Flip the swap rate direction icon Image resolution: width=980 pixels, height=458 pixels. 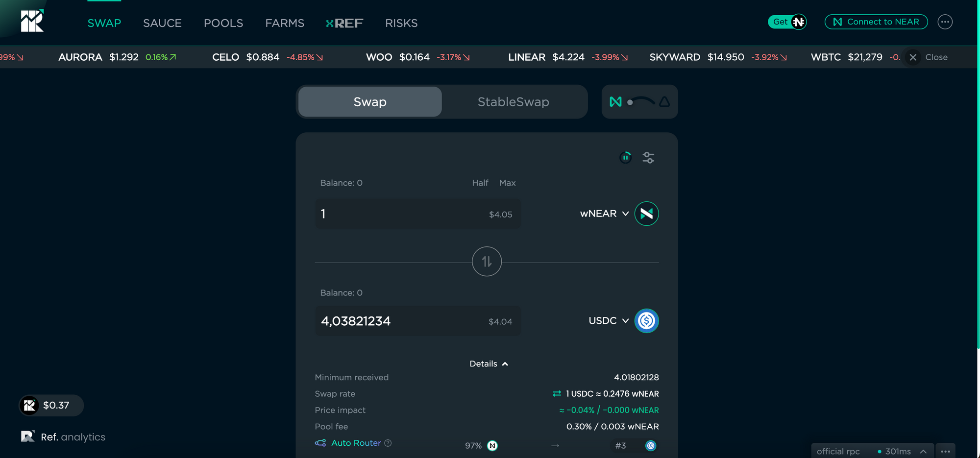point(557,394)
